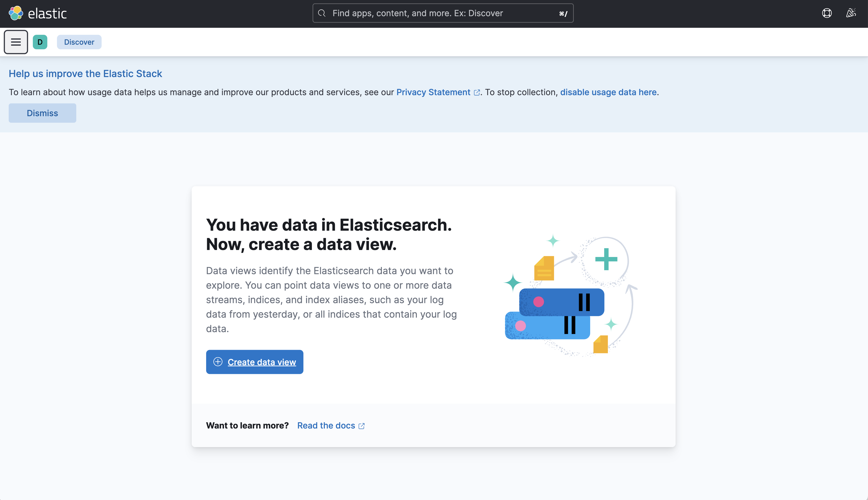
Task: Click the user profile icon top right
Action: (x=851, y=13)
